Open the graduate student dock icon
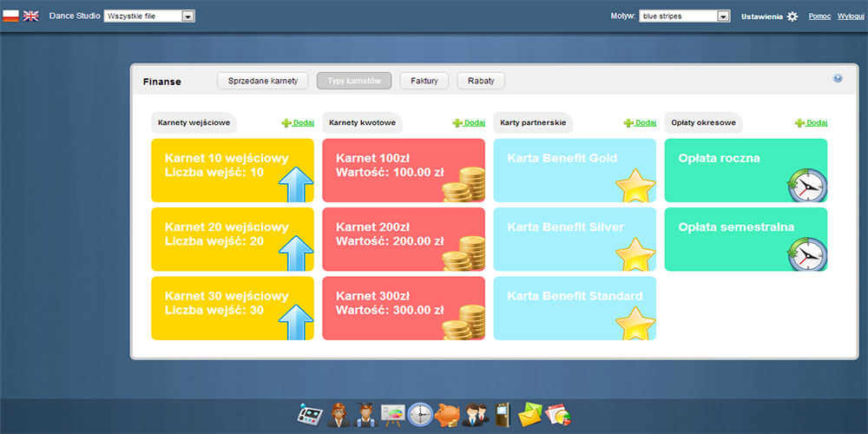868x434 pixels. pyautogui.click(x=365, y=414)
